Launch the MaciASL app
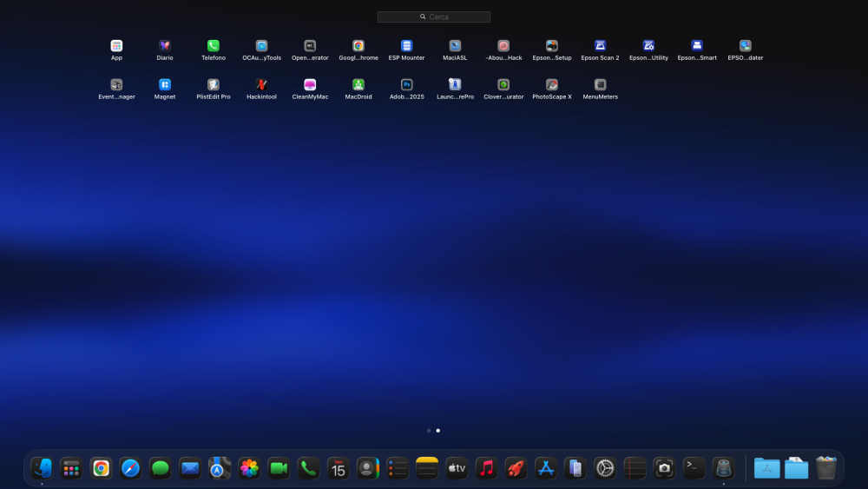The height and width of the screenshot is (489, 868). tap(455, 46)
